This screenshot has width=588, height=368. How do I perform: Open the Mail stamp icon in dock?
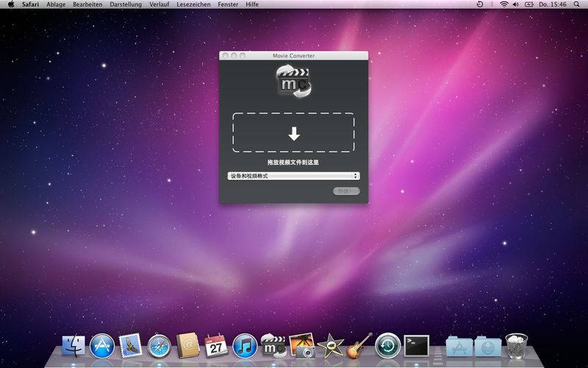tap(131, 345)
